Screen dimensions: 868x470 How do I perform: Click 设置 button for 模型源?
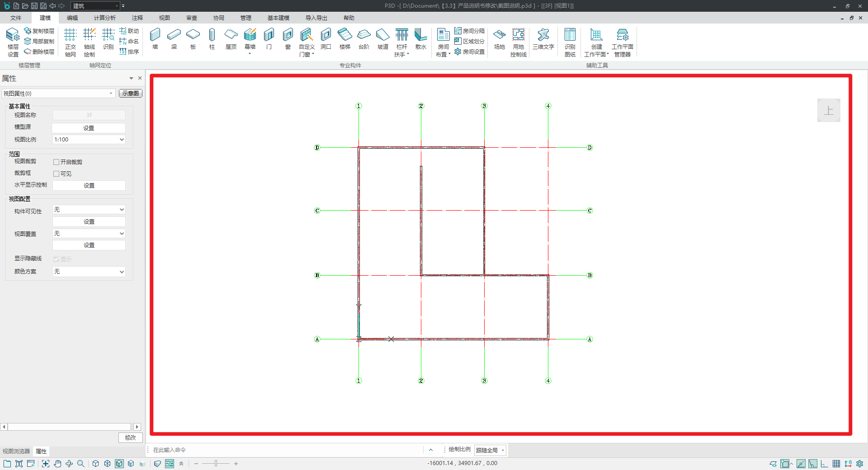(x=89, y=128)
